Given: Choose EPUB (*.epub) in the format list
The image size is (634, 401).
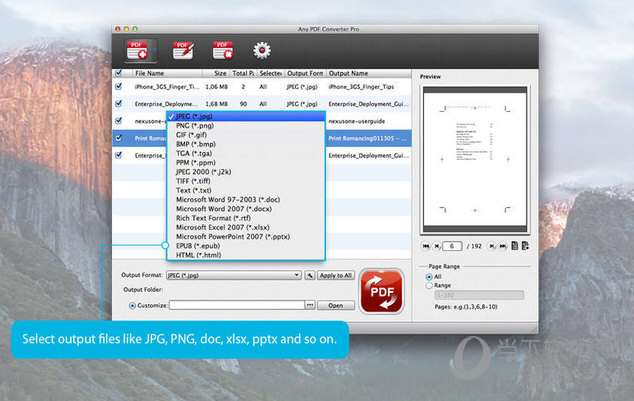Looking at the screenshot, I should pos(246,246).
